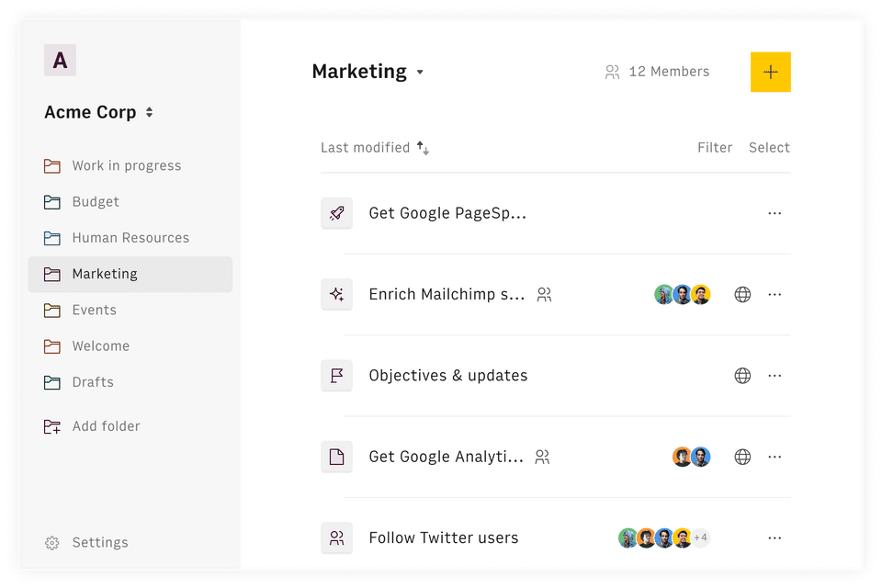
Task: Click the document icon beside Get Google Analytics
Action: [x=336, y=457]
